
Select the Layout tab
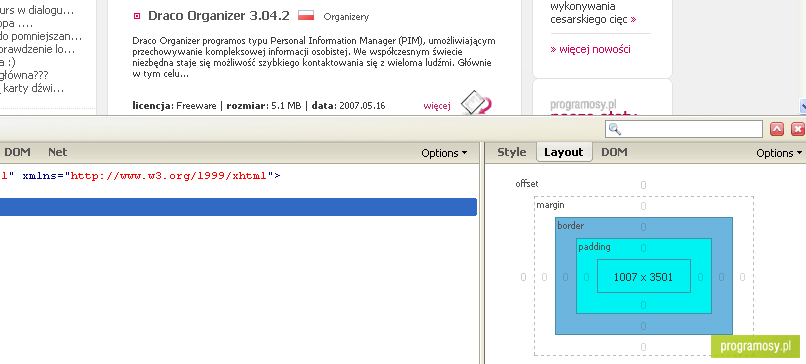point(564,152)
